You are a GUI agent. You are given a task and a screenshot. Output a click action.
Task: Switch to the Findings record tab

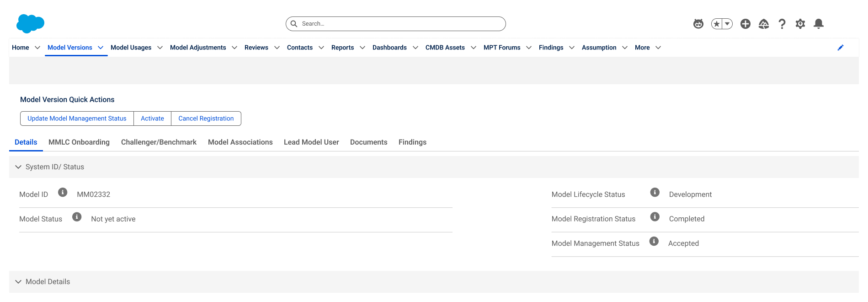[412, 142]
